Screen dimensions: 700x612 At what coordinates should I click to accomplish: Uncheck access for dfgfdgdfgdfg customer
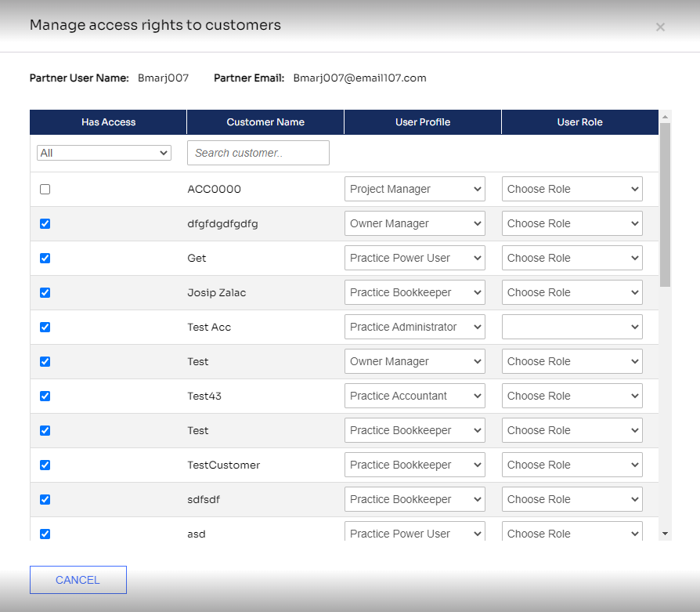point(45,224)
